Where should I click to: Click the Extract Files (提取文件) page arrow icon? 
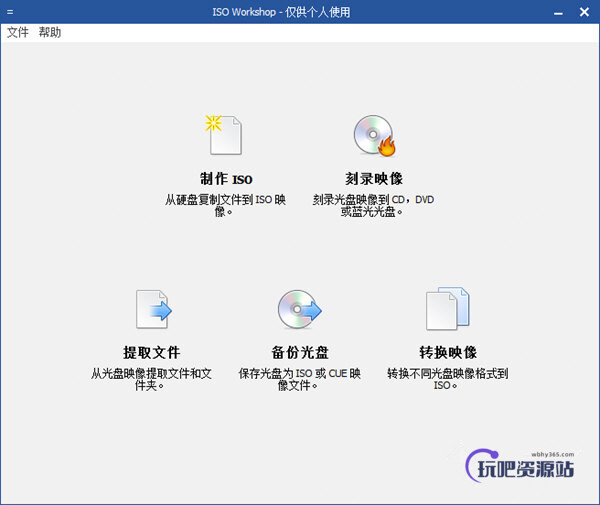[154, 309]
